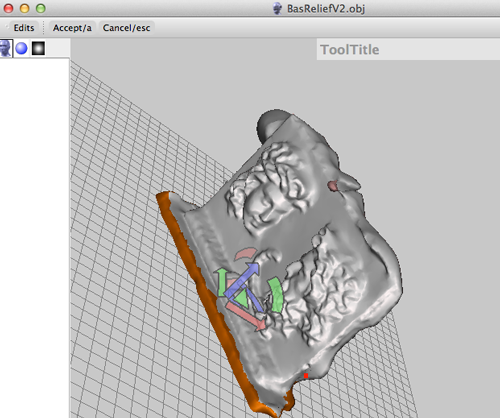This screenshot has height=418, width=500.
Task: Click the blue translate arrow on the widget
Action: [x=242, y=279]
